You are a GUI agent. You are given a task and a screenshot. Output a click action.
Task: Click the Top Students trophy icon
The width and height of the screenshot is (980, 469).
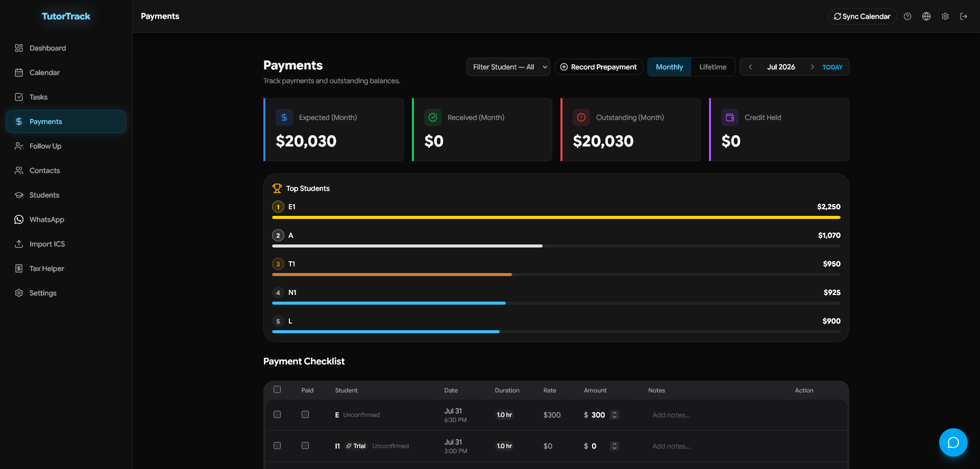[x=277, y=188]
